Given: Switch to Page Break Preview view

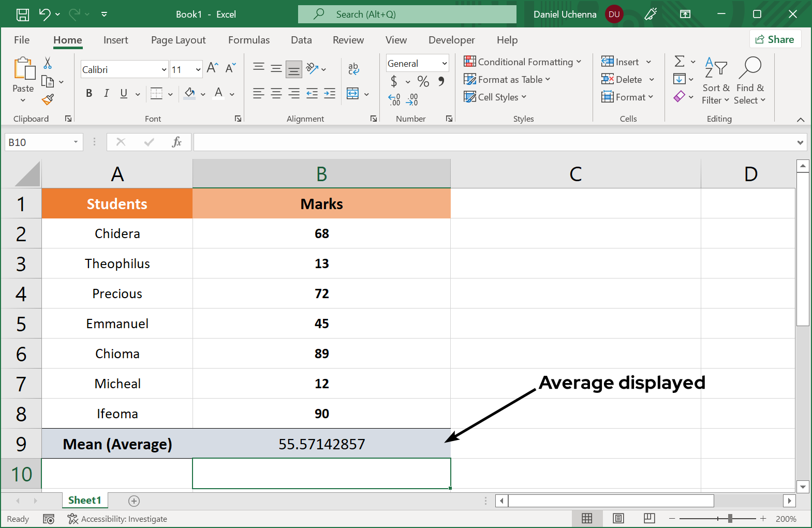Looking at the screenshot, I should tap(649, 518).
